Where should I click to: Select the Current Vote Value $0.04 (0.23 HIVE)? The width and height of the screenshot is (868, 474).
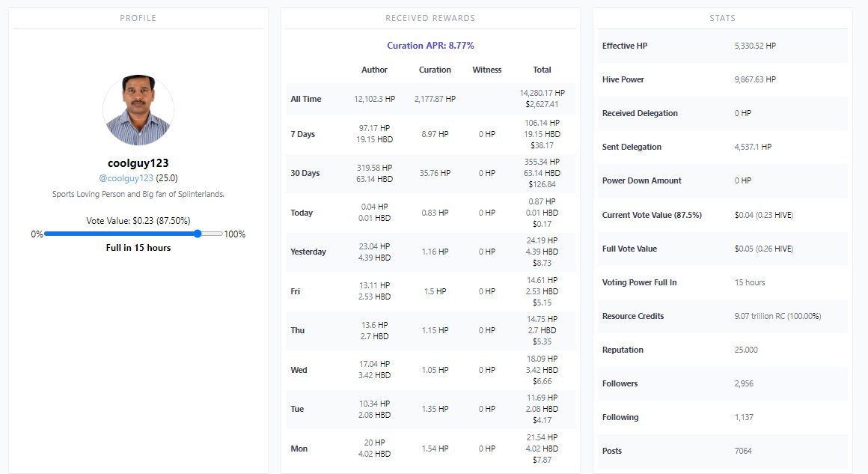point(763,215)
